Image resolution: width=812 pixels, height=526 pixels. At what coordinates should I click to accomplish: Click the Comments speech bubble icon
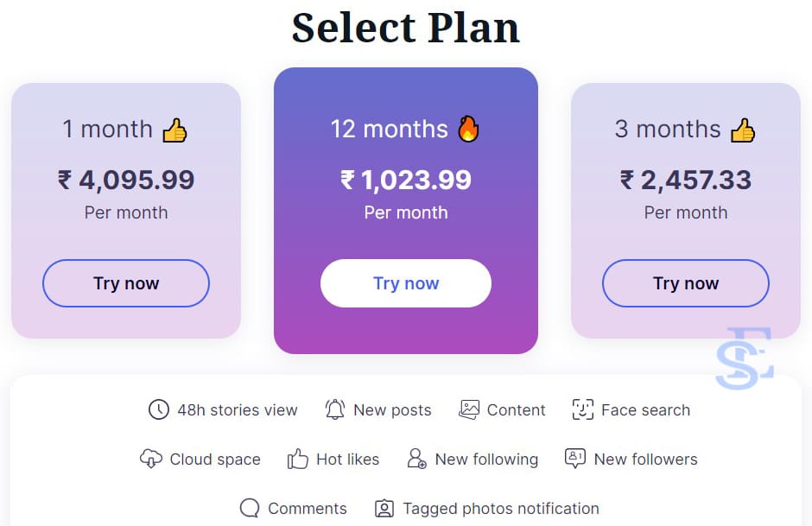click(250, 508)
